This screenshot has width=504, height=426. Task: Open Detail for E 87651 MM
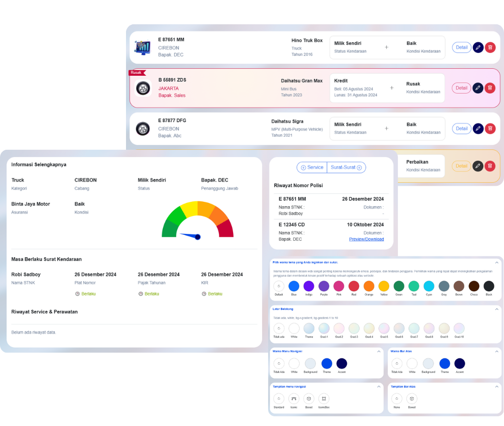click(x=461, y=48)
